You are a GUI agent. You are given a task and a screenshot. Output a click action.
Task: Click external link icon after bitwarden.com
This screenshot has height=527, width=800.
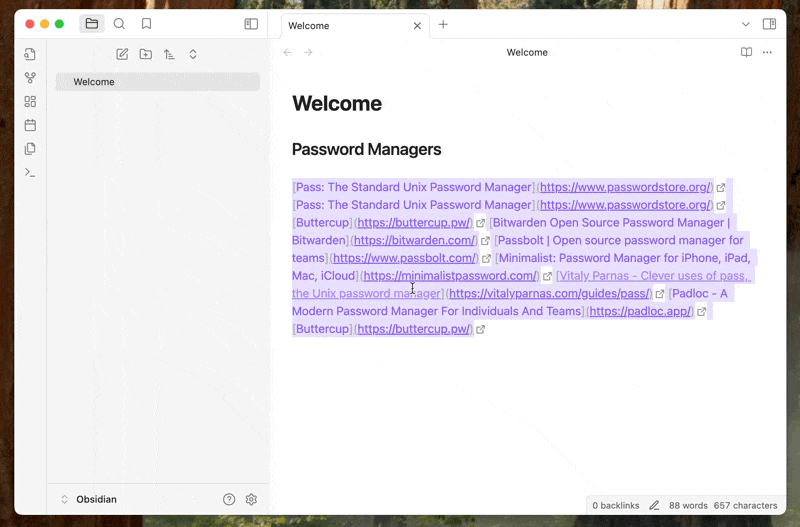pos(485,241)
